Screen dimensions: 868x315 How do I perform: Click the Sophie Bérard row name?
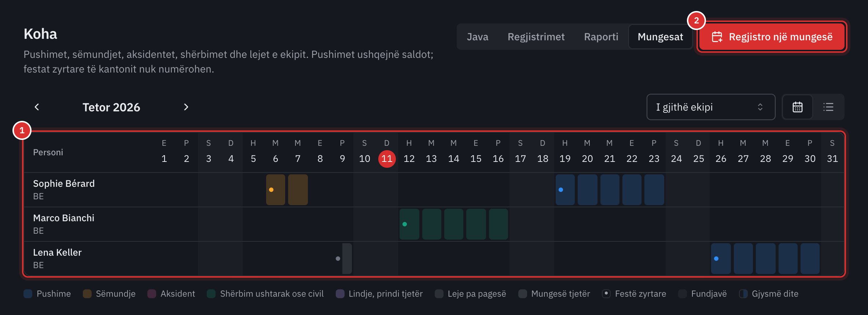point(64,184)
